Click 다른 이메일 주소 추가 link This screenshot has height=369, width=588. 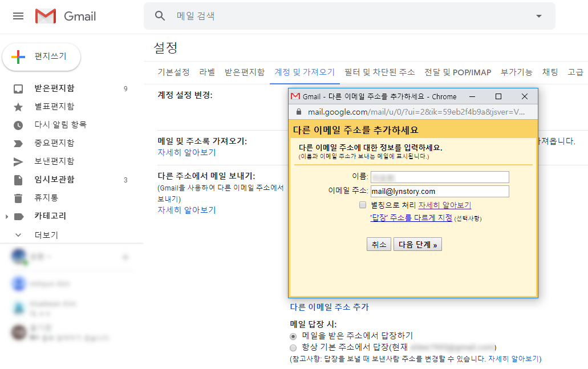pos(329,307)
